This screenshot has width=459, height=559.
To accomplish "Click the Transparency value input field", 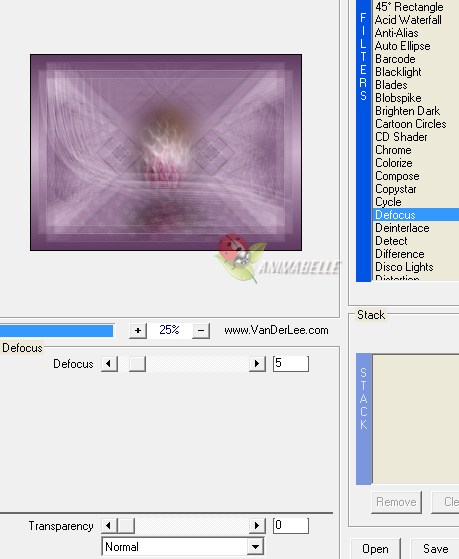I will click(291, 525).
